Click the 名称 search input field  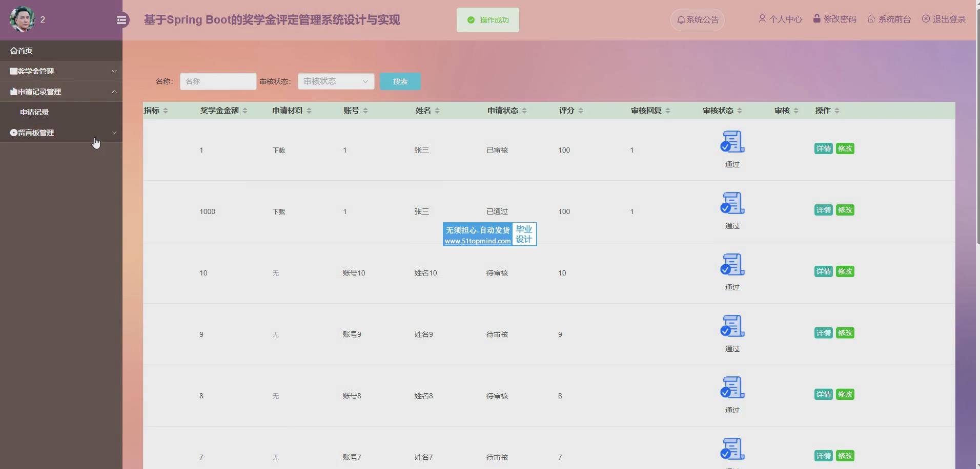218,81
